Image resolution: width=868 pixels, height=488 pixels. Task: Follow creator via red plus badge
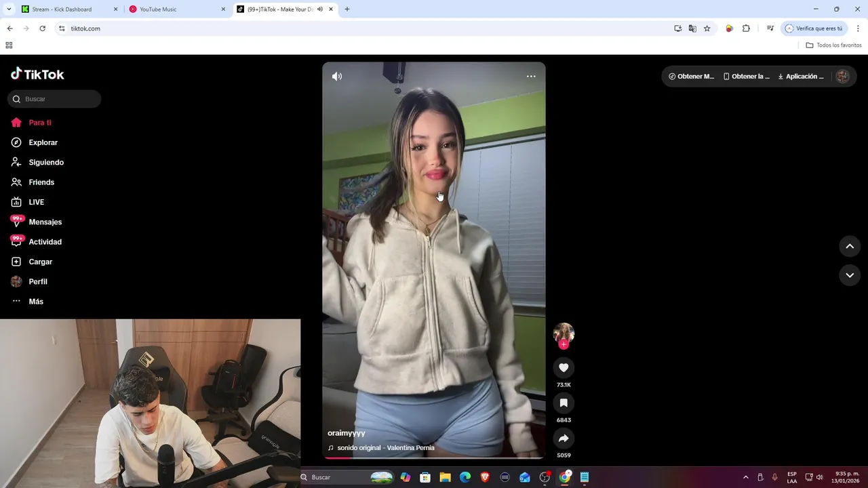click(x=564, y=344)
